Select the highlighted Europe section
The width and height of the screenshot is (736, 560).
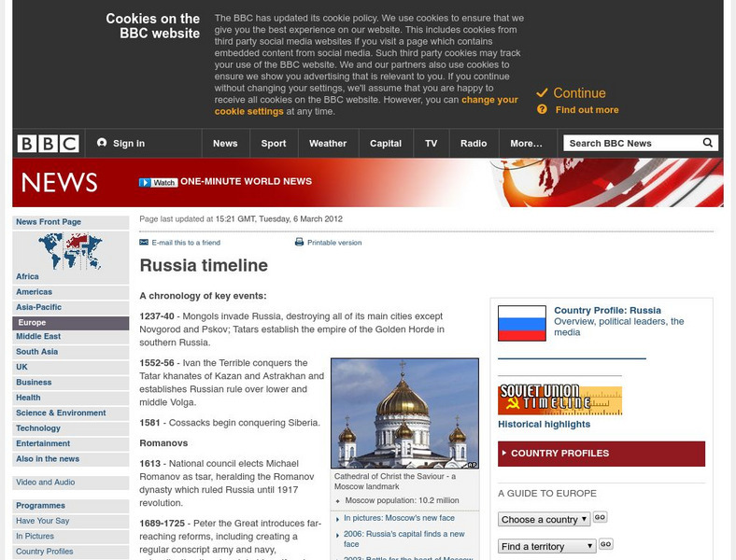click(70, 323)
